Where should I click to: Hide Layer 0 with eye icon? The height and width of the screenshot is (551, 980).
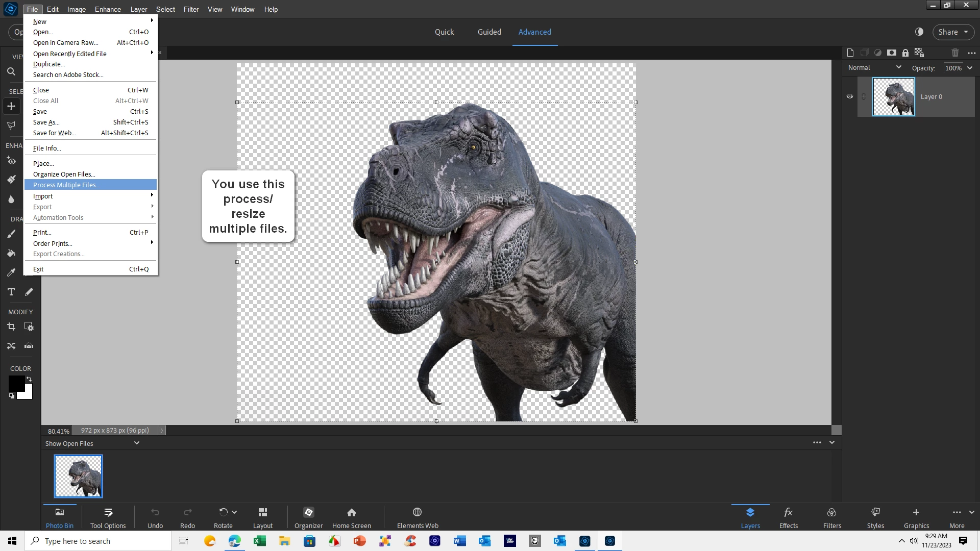(850, 96)
